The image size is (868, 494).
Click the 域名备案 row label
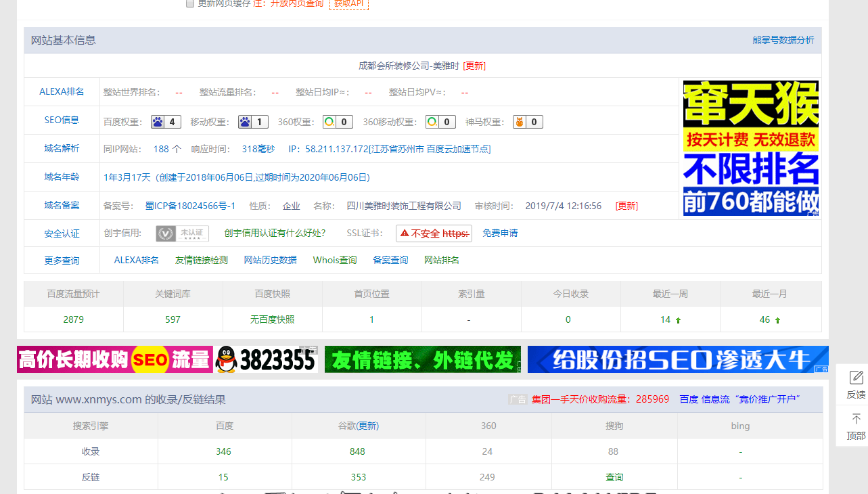tap(62, 205)
